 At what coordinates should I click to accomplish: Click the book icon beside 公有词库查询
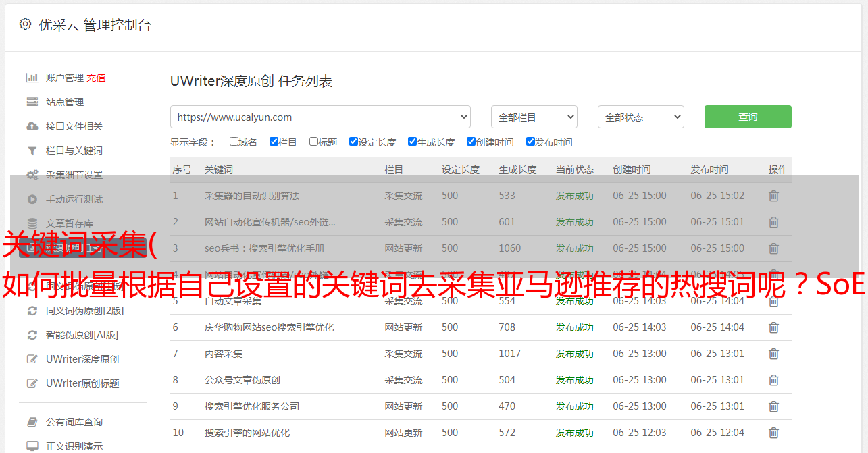tap(32, 422)
